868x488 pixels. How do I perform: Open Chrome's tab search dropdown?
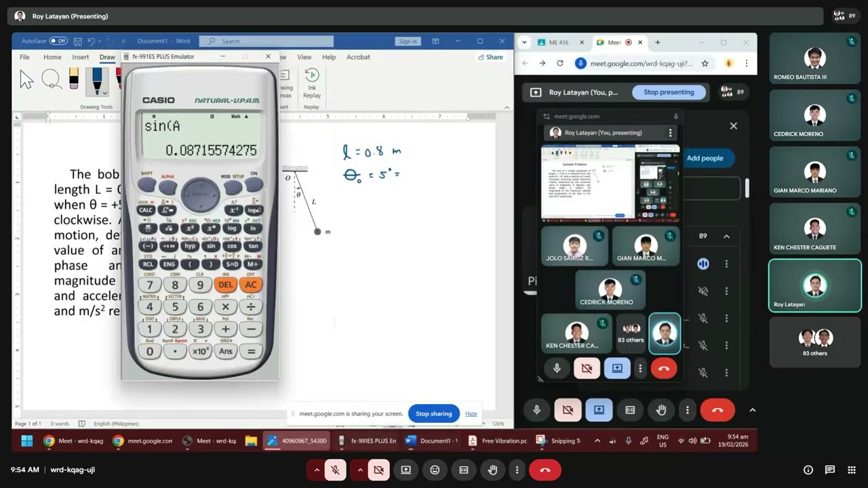coord(524,42)
